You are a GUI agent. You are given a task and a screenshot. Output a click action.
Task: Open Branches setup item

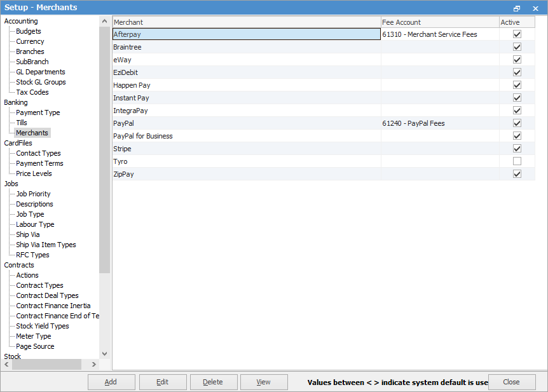[x=30, y=51]
